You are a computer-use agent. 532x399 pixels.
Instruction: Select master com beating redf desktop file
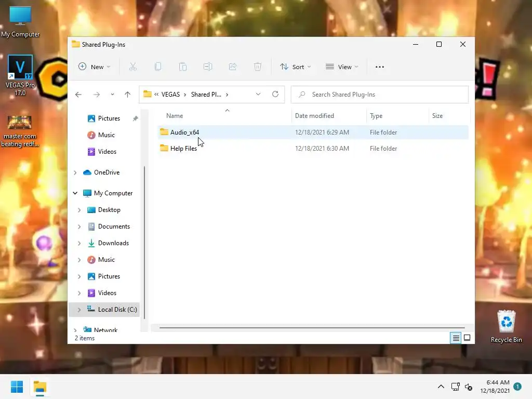click(20, 131)
